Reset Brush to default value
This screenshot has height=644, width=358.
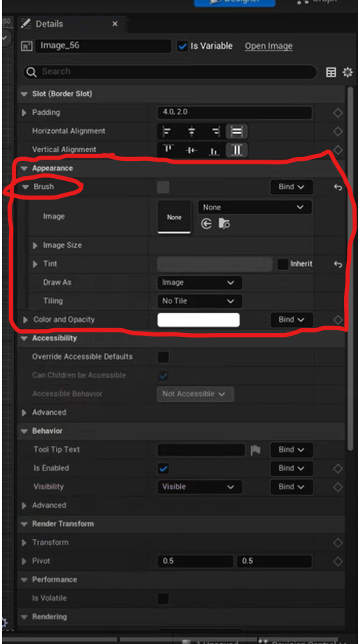[x=338, y=187]
